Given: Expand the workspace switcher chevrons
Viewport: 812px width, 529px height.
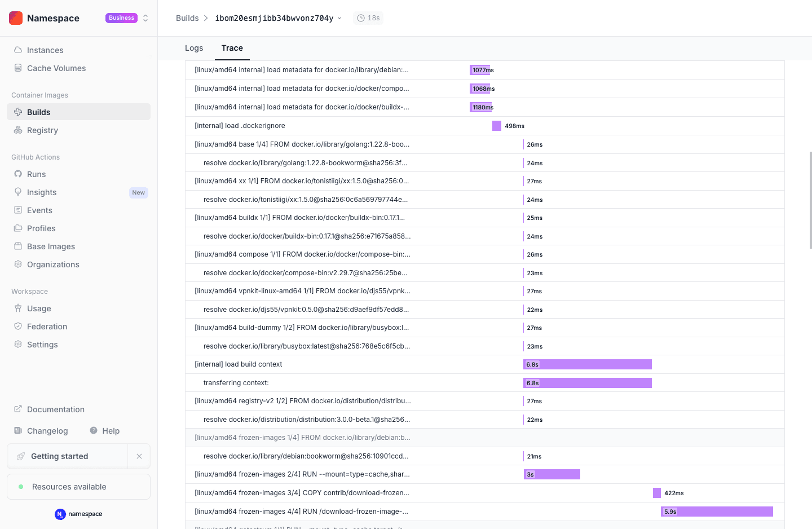Looking at the screenshot, I should coord(145,18).
